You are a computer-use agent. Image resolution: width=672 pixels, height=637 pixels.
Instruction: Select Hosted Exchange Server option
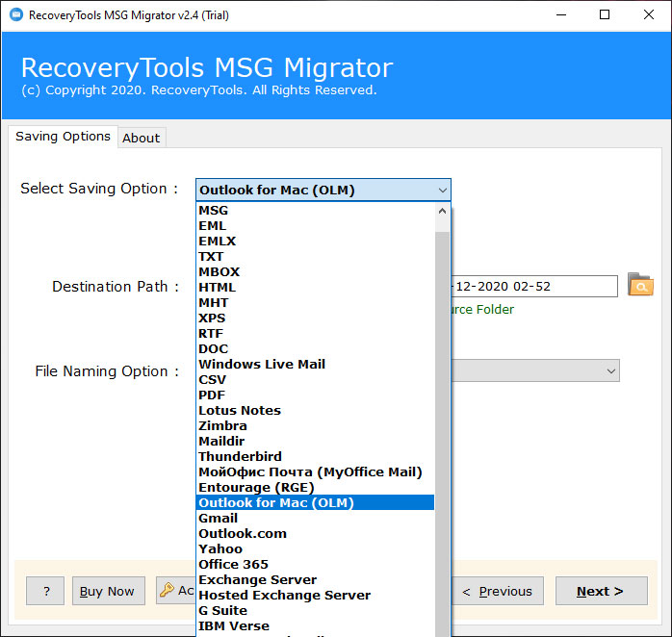(x=315, y=596)
